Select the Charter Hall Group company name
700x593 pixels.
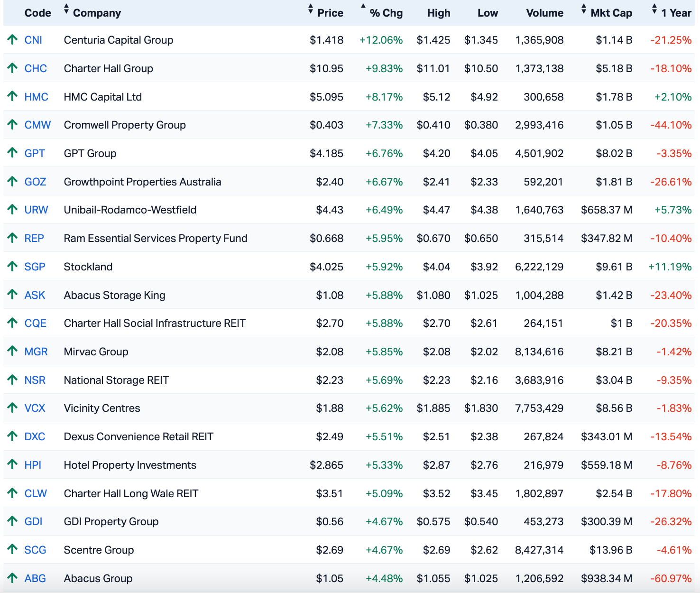point(109,68)
